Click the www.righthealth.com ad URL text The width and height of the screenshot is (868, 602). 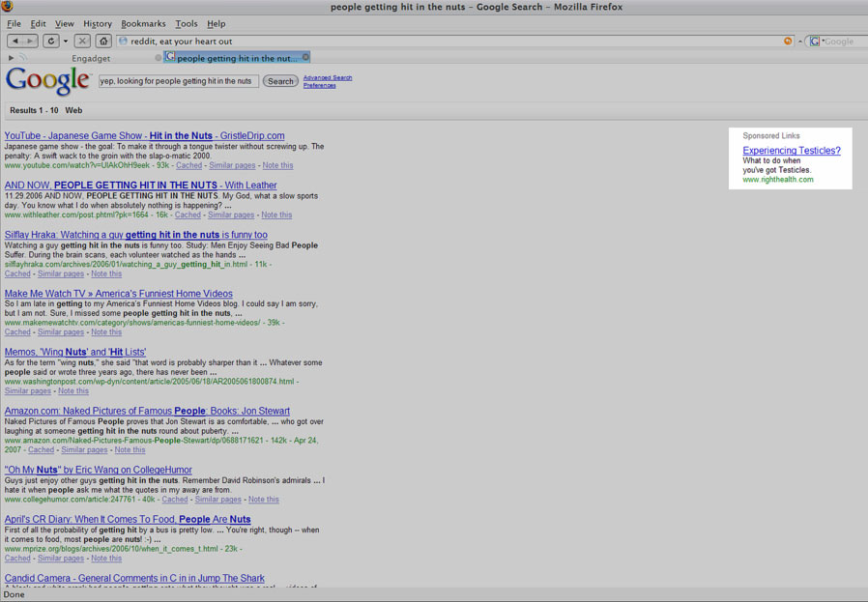[x=778, y=180]
